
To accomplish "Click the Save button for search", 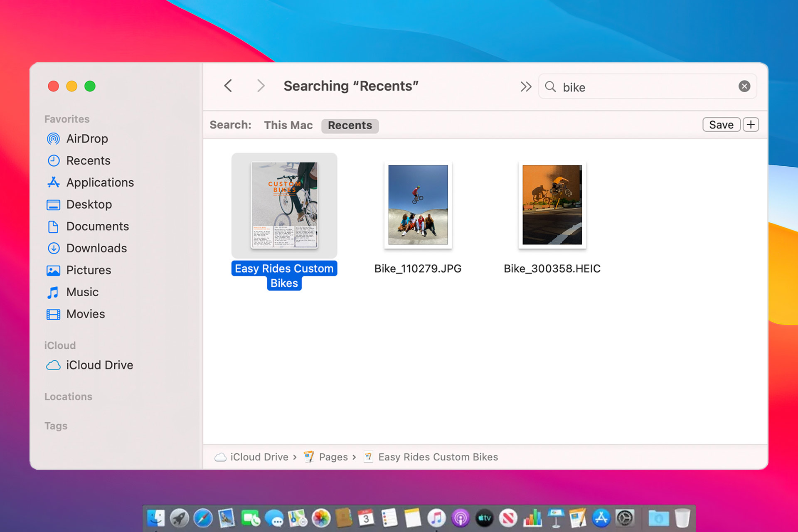I will (x=720, y=125).
